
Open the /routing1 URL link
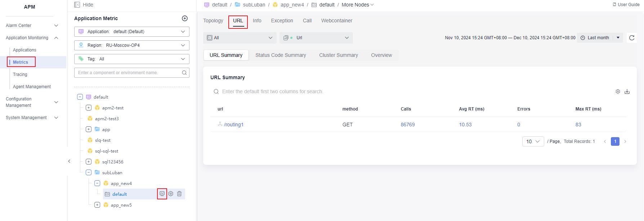[x=234, y=125]
